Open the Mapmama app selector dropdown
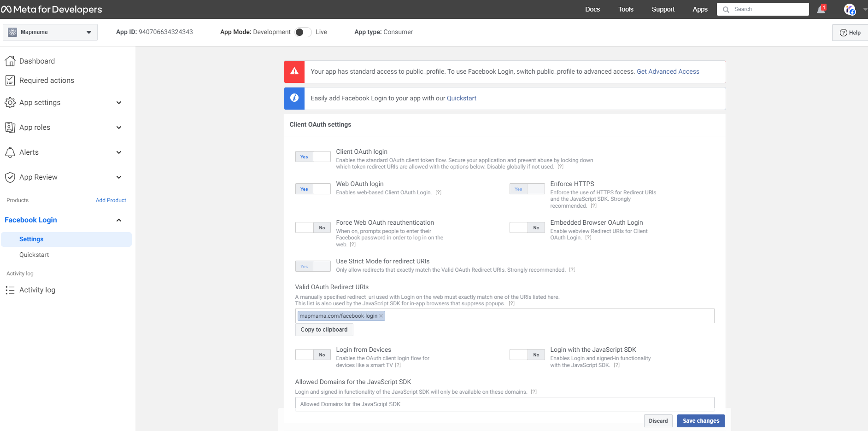Screen dimensions: 868x431 coord(50,32)
